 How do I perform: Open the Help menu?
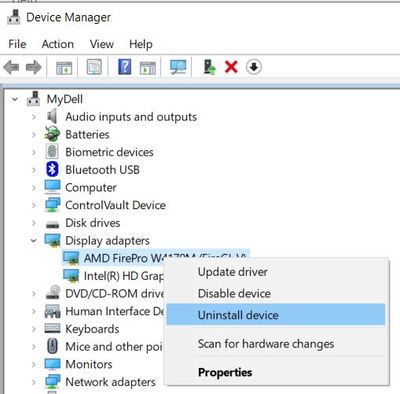141,44
